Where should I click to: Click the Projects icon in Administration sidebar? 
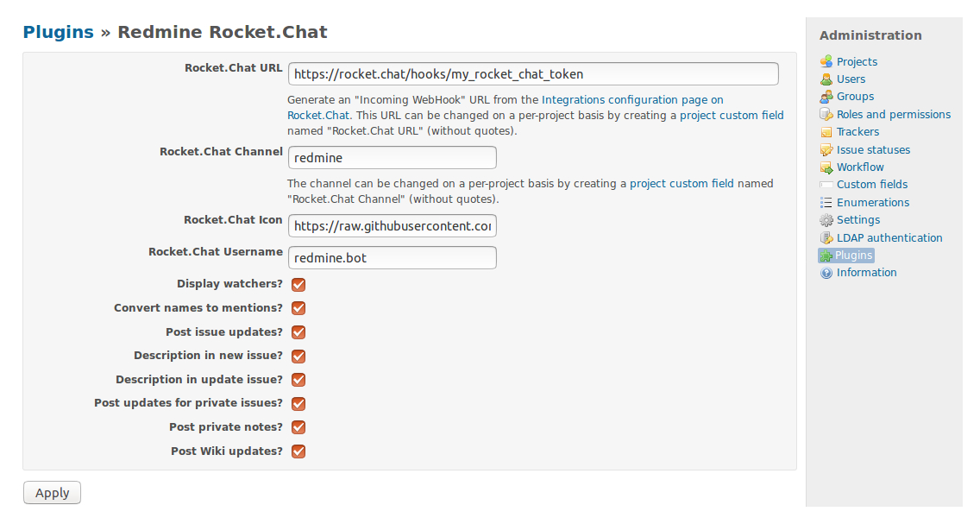[x=826, y=62]
